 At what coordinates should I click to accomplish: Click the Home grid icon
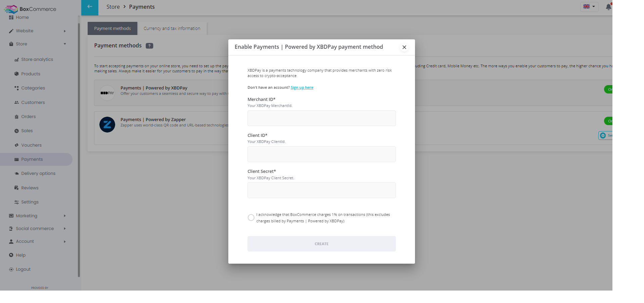coord(11,17)
